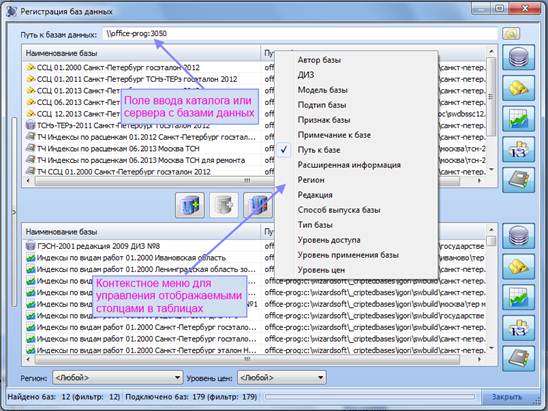The image size is (548, 411).
Task: Select row 'ТЧ Индексы по расценкам 06.2013 Москва ТСН'
Action: [141, 149]
